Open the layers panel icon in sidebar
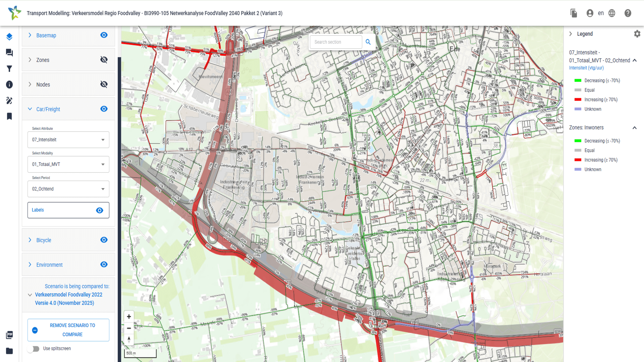The height and width of the screenshot is (362, 644). click(9, 37)
